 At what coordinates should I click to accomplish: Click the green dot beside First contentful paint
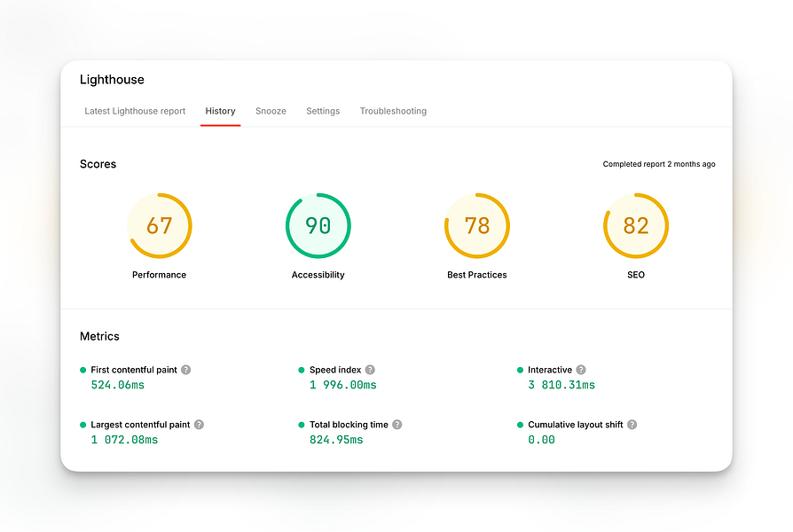pyautogui.click(x=83, y=370)
